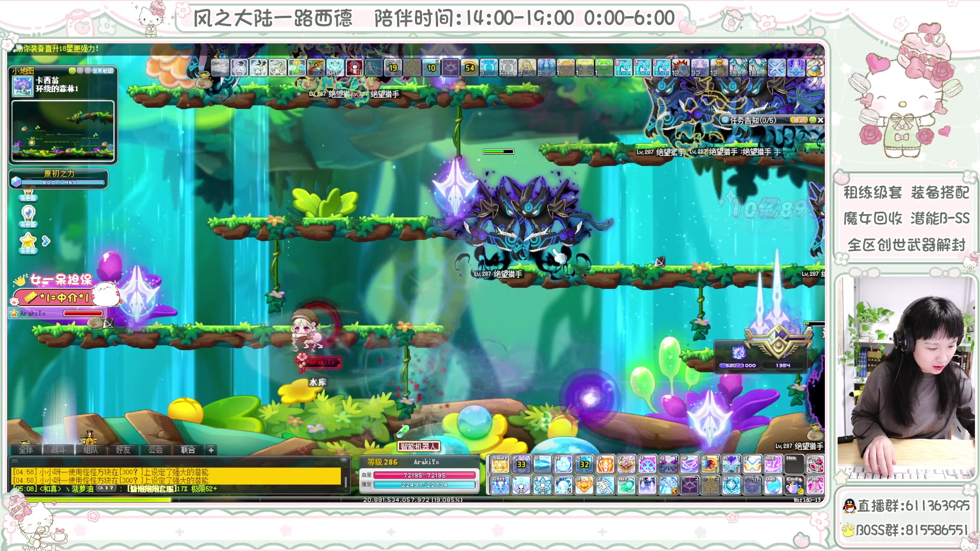Select the red skull buff icon
The height and width of the screenshot is (551, 980).
[x=354, y=67]
